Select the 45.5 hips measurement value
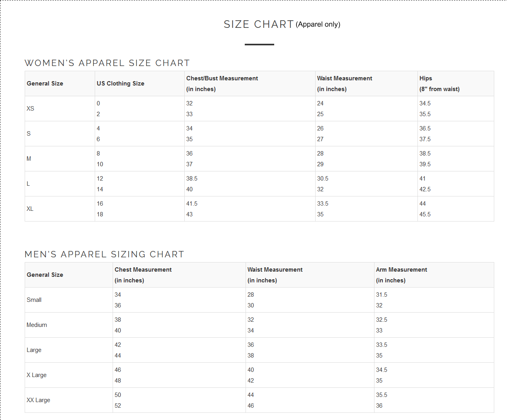 tap(425, 214)
